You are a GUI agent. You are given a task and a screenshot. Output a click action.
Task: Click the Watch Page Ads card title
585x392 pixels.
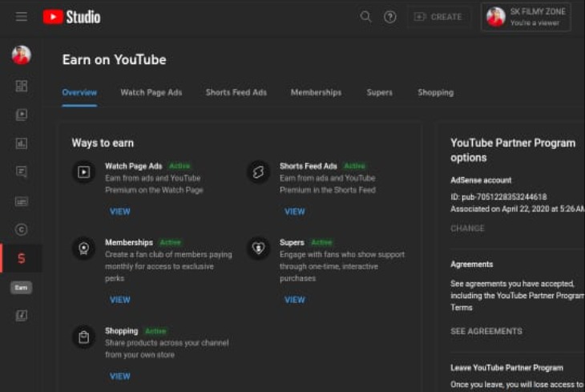(x=134, y=166)
